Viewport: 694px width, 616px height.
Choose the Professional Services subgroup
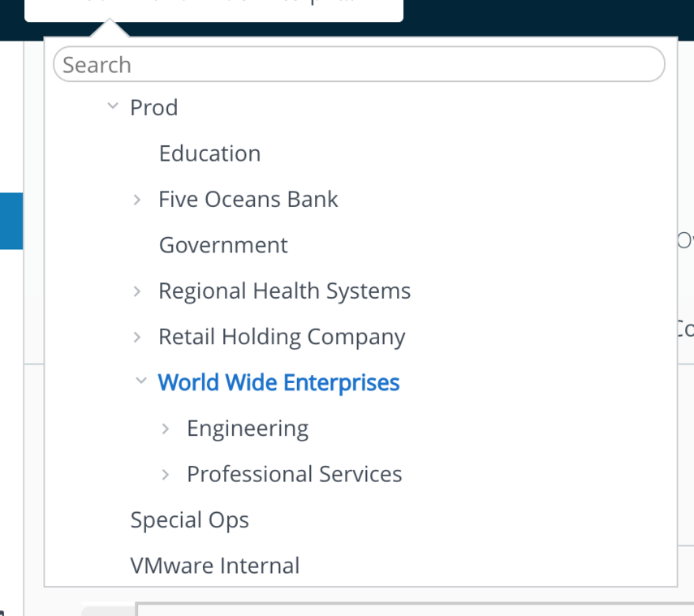pos(294,475)
